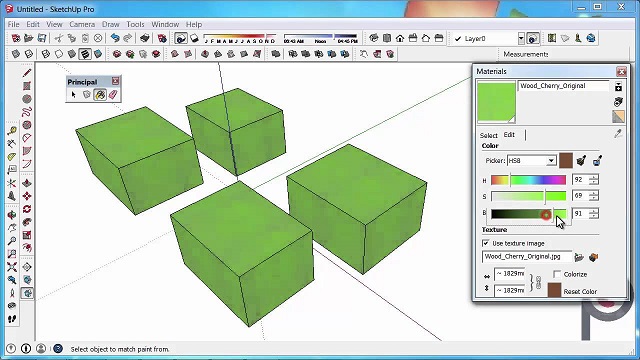This screenshot has width=640, height=360.
Task: Switch to the Select tab in Materials
Action: click(x=489, y=135)
